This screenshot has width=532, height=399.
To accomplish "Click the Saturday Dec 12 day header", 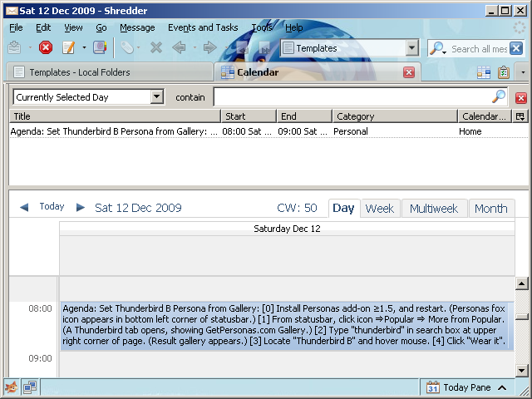I will pos(287,229).
